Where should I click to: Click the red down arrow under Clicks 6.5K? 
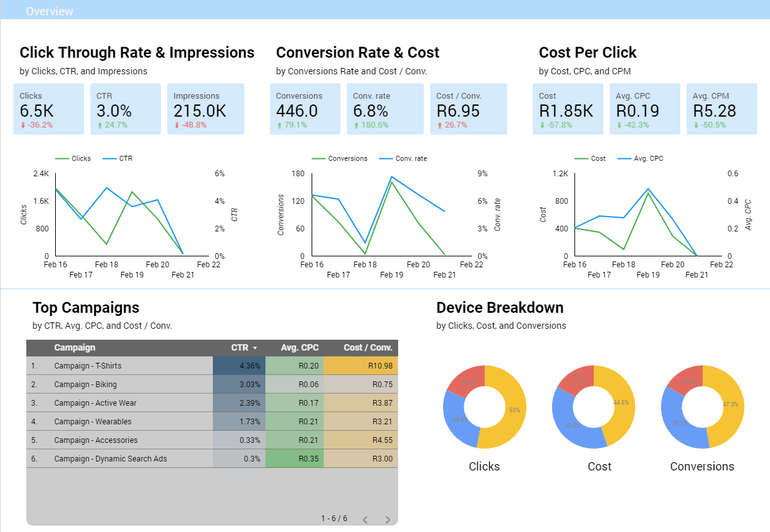(23, 125)
